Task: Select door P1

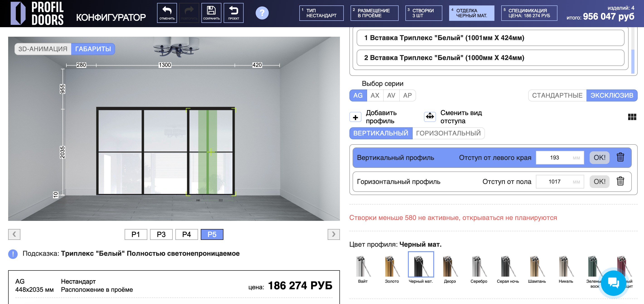Action: 136,234
